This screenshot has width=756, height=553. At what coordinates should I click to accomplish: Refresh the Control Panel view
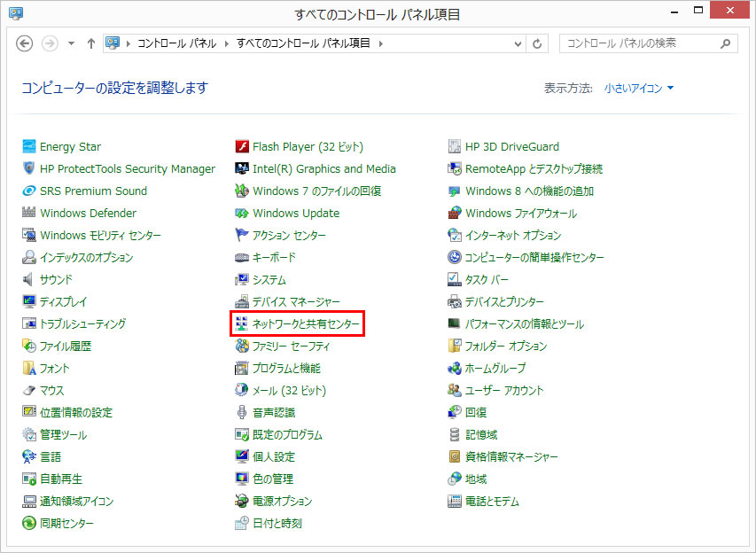pyautogui.click(x=537, y=44)
